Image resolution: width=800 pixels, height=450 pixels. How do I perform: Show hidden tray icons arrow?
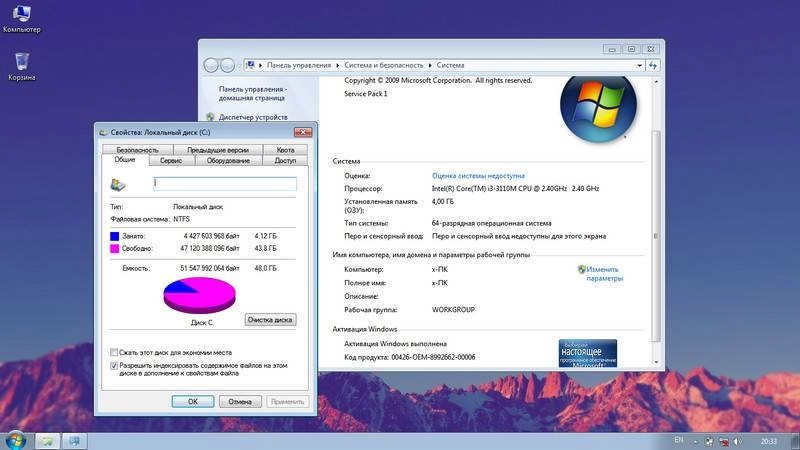coord(695,441)
